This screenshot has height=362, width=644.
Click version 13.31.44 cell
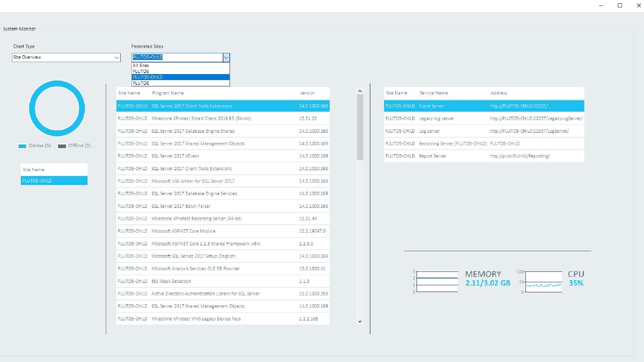[308, 219]
